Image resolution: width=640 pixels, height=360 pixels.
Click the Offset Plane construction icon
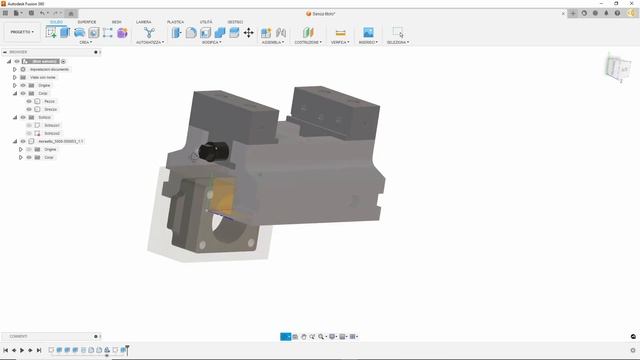pyautogui.click(x=308, y=32)
